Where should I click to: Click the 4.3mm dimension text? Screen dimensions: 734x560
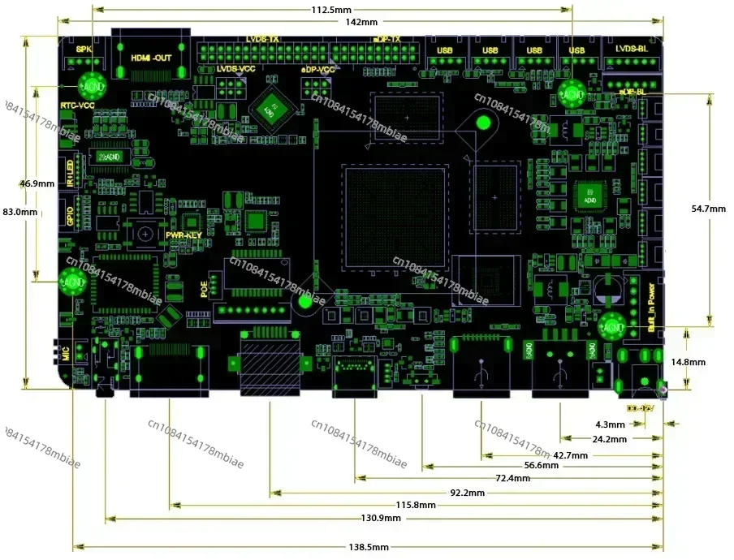(x=610, y=424)
